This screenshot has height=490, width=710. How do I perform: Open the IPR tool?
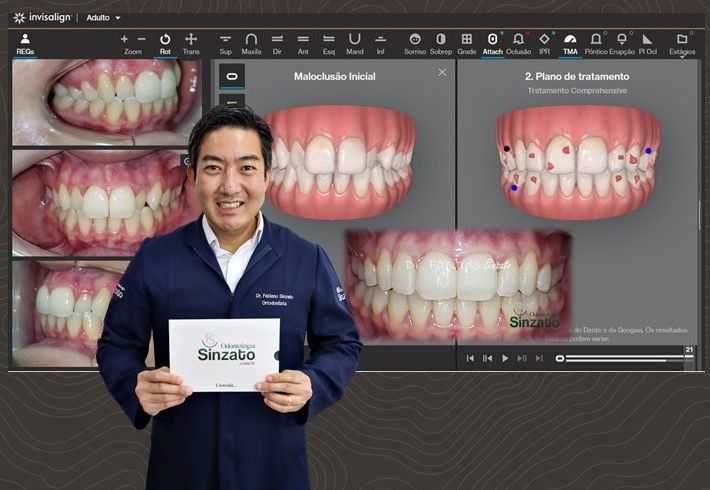pyautogui.click(x=545, y=43)
